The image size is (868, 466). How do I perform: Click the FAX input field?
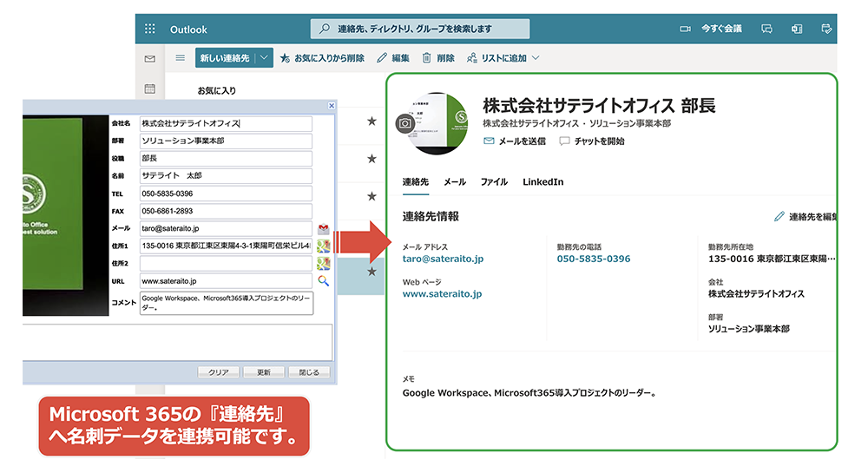tap(226, 211)
